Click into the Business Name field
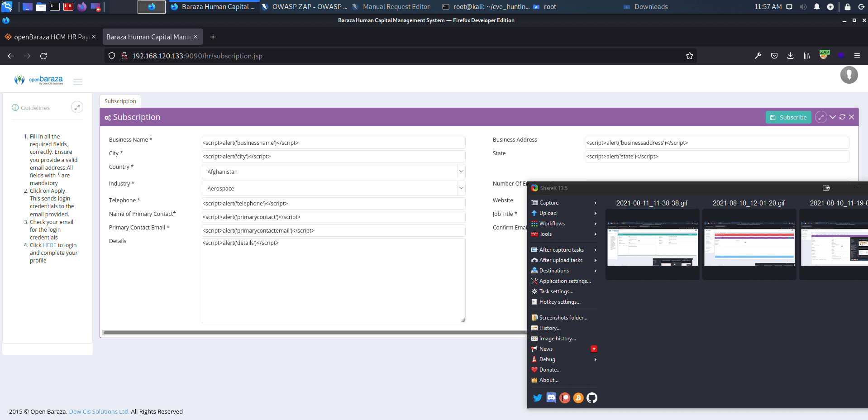 [x=334, y=143]
